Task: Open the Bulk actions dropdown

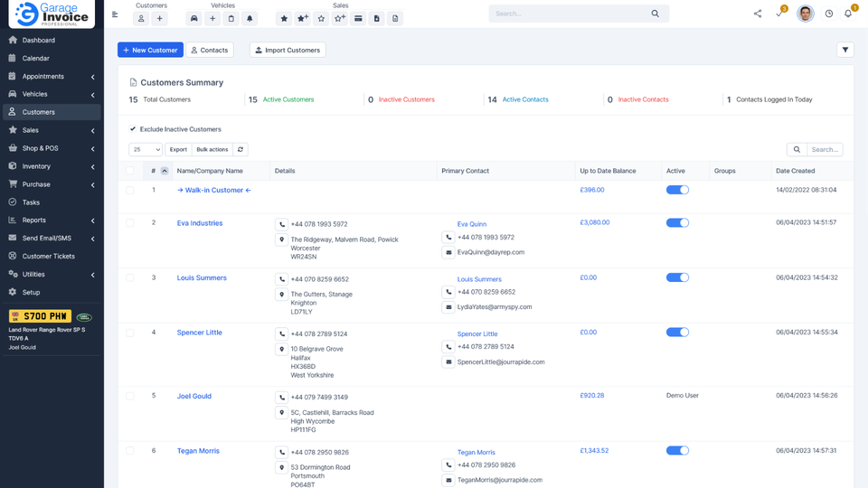Action: coord(212,149)
